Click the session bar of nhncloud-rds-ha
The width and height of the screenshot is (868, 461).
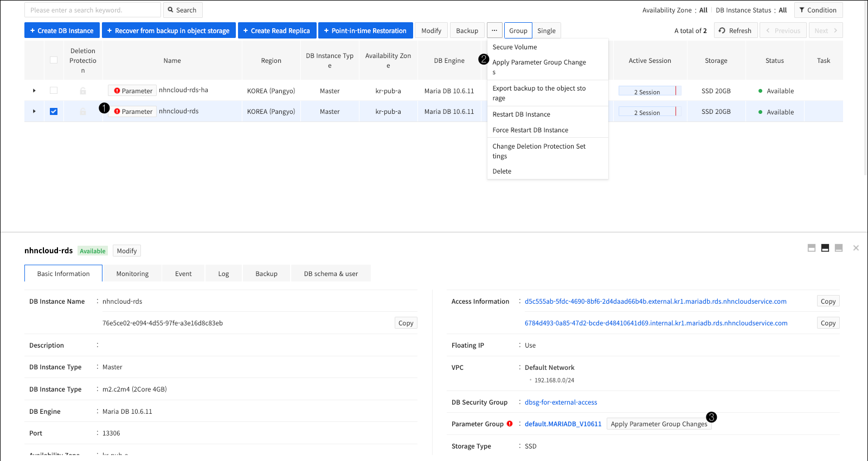click(x=650, y=91)
